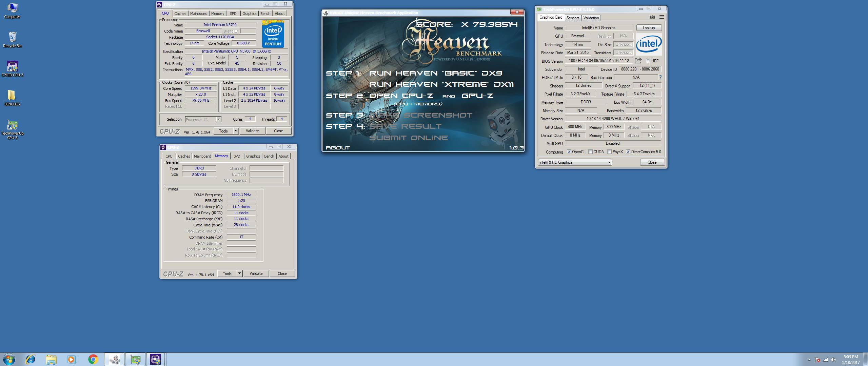The height and width of the screenshot is (366, 868).
Task: Click Lookup button in GPU-Z
Action: [x=649, y=28]
